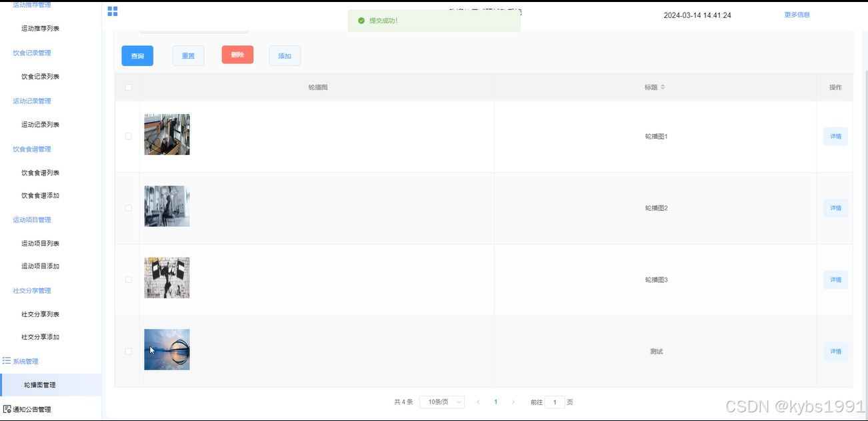Open 详情 for row 测试

point(835,352)
